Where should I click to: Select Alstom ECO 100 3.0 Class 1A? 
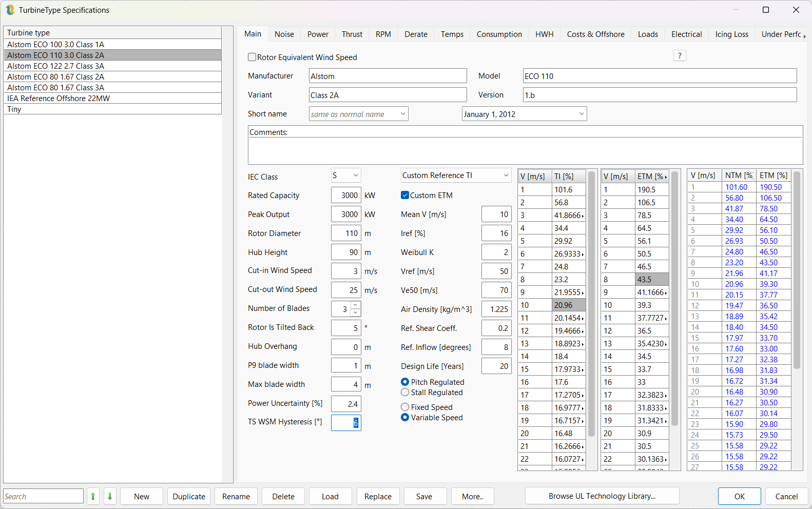pyautogui.click(x=113, y=45)
